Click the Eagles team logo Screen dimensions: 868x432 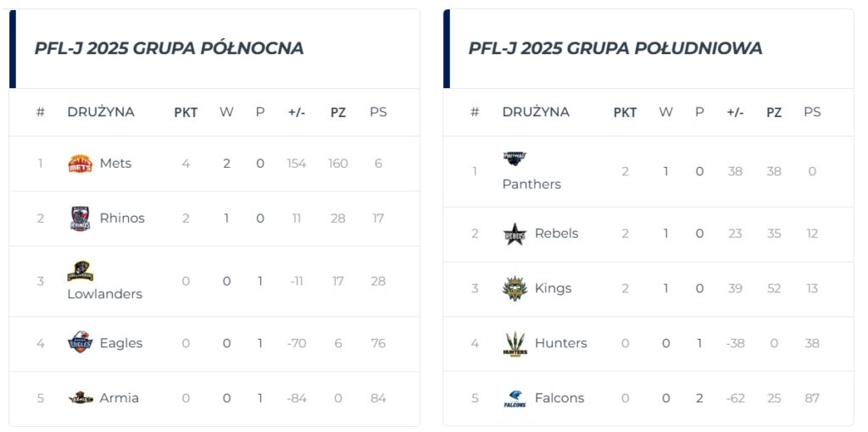81,342
